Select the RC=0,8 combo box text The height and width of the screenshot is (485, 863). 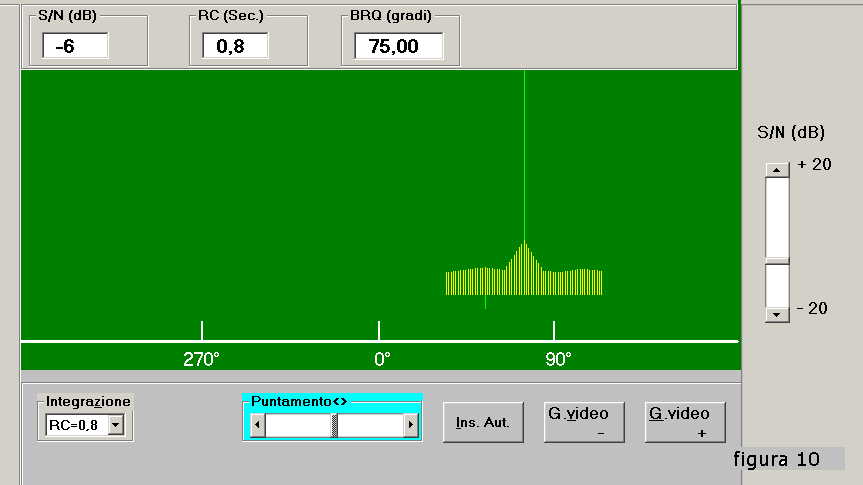point(76,426)
